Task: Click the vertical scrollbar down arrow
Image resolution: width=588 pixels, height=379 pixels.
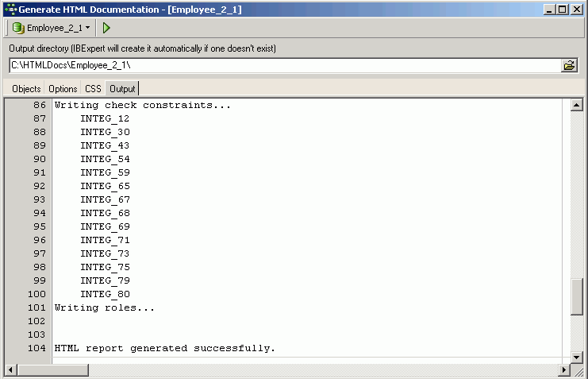Action: coord(577,357)
